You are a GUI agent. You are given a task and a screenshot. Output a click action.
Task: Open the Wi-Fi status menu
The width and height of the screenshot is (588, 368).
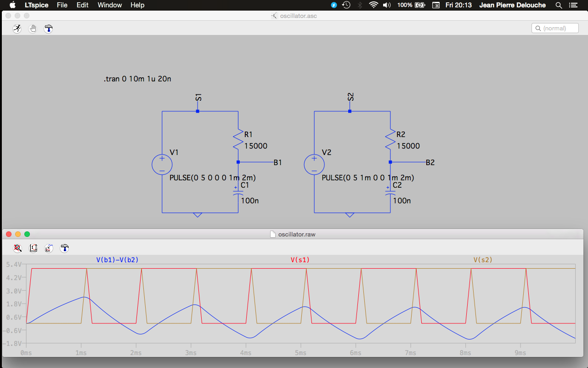pos(373,5)
